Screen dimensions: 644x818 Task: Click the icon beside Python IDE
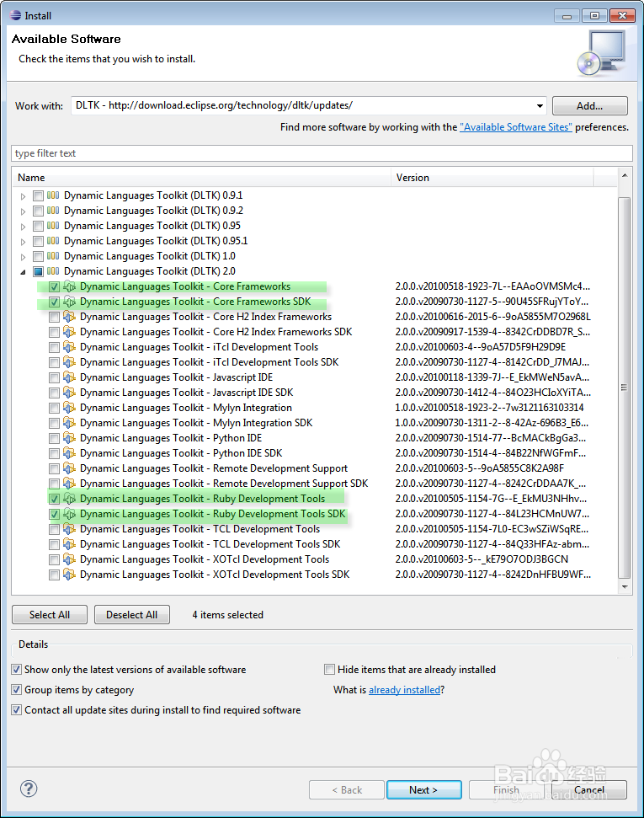click(x=69, y=438)
